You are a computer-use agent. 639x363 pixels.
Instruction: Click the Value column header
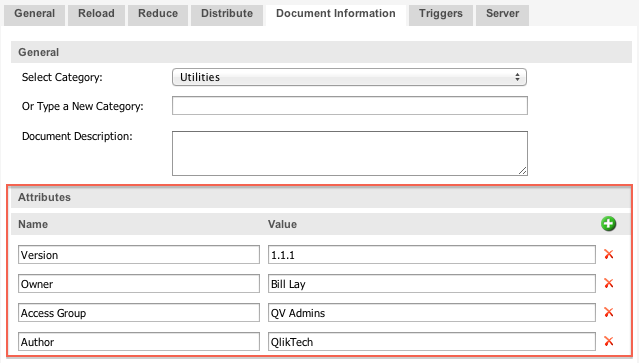pyautogui.click(x=282, y=224)
